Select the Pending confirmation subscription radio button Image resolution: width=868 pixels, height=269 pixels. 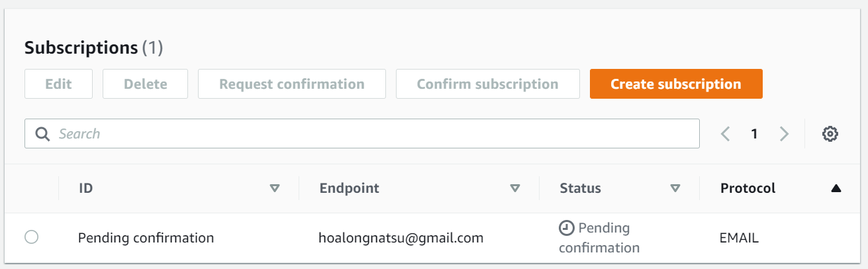pos(31,237)
